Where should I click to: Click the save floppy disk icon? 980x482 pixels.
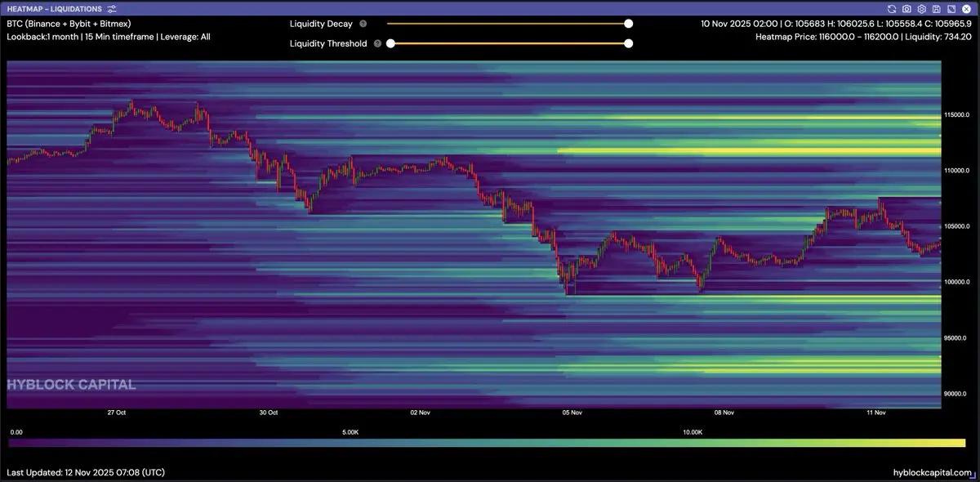click(x=936, y=9)
